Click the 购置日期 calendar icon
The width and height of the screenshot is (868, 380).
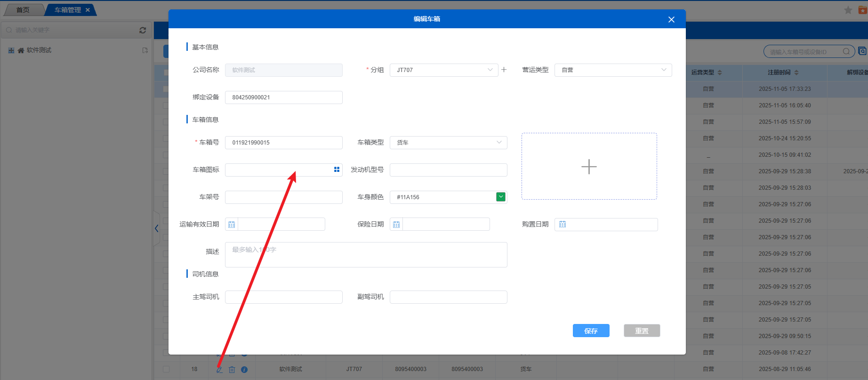(x=563, y=225)
